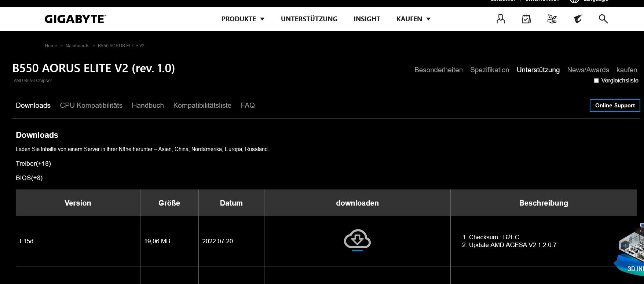Click the B550 AORUS ELITE V2 (rev. 1.0) title
This screenshot has width=644, height=284.
tap(94, 68)
